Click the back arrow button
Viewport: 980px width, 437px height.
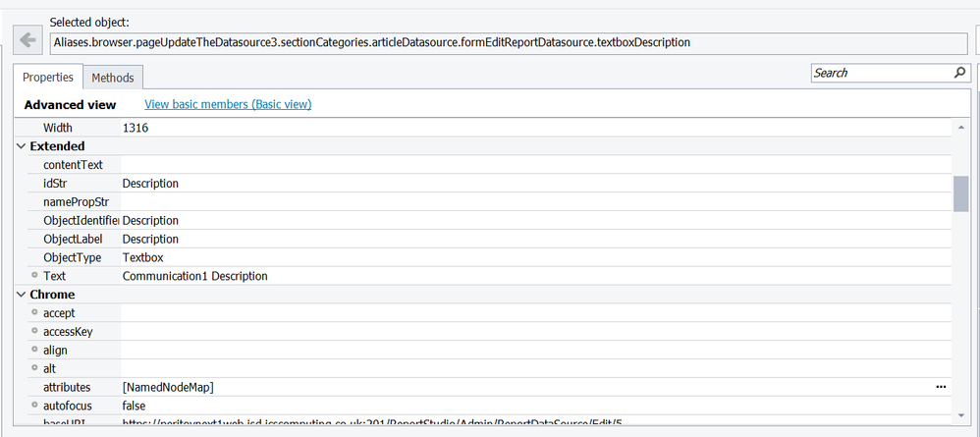click(28, 41)
